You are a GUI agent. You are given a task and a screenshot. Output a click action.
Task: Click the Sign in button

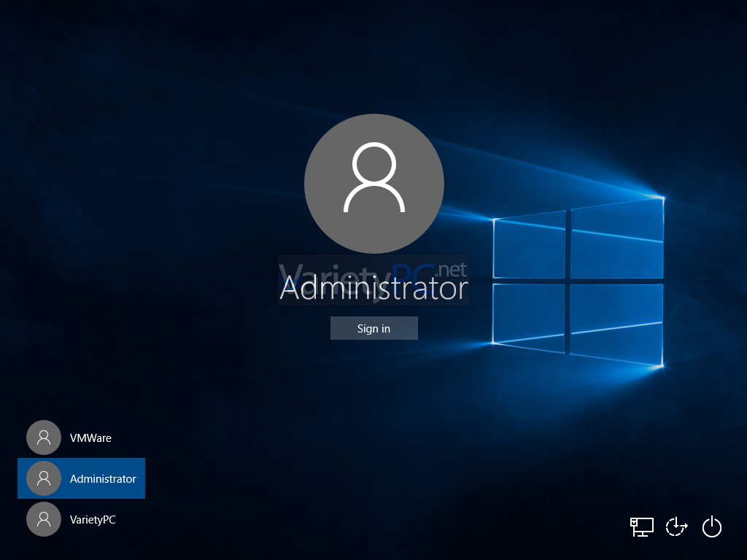373,328
